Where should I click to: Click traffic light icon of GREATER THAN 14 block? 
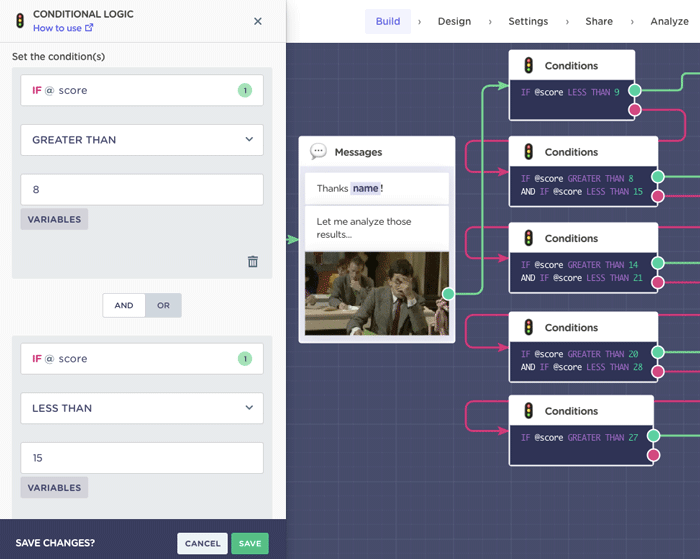click(529, 238)
